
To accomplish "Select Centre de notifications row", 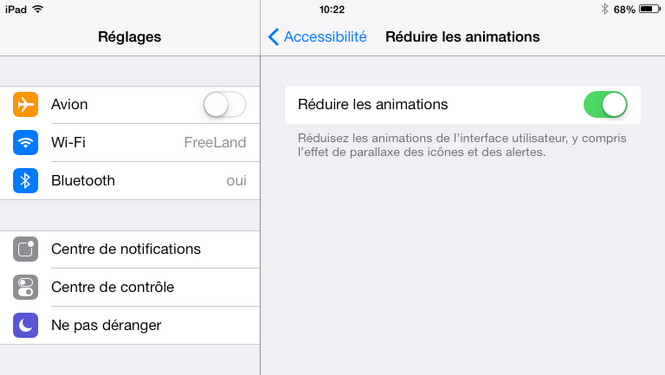I will [x=130, y=249].
